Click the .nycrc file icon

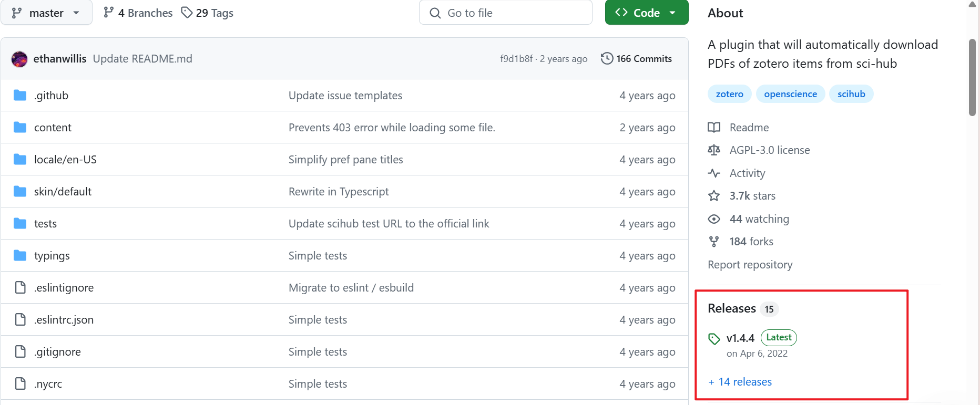click(21, 383)
